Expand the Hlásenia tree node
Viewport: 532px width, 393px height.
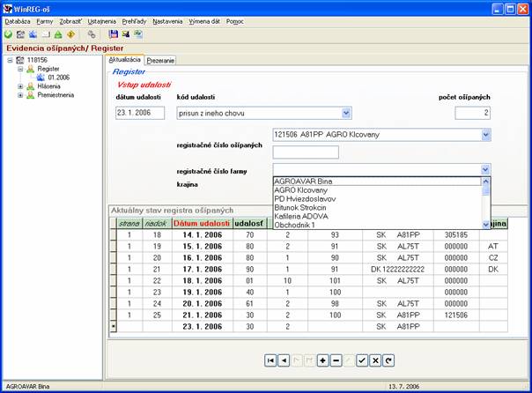pyautogui.click(x=20, y=85)
